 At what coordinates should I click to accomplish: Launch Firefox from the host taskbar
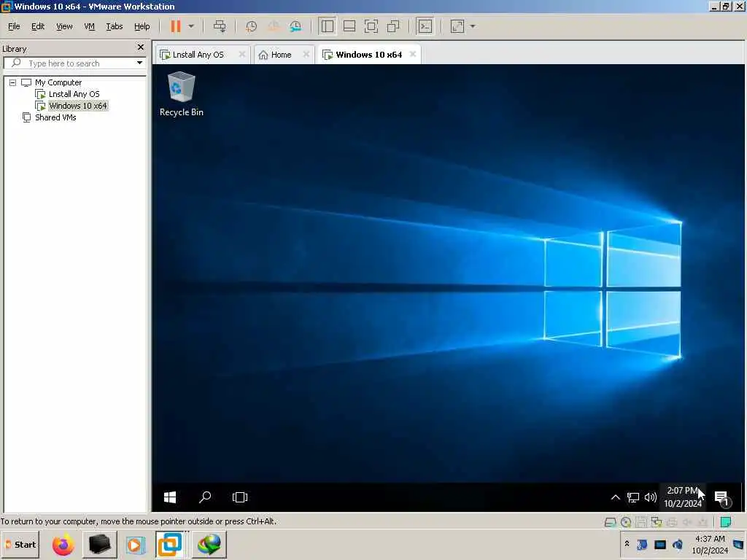pyautogui.click(x=63, y=545)
